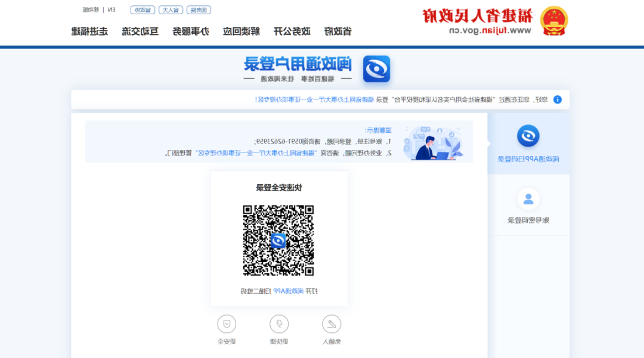Click the 更快捷 label
This screenshot has height=358, width=644.
pyautogui.click(x=279, y=341)
